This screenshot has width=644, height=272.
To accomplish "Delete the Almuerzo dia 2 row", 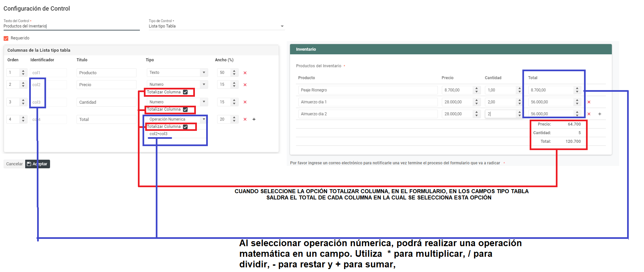I will 589,114.
